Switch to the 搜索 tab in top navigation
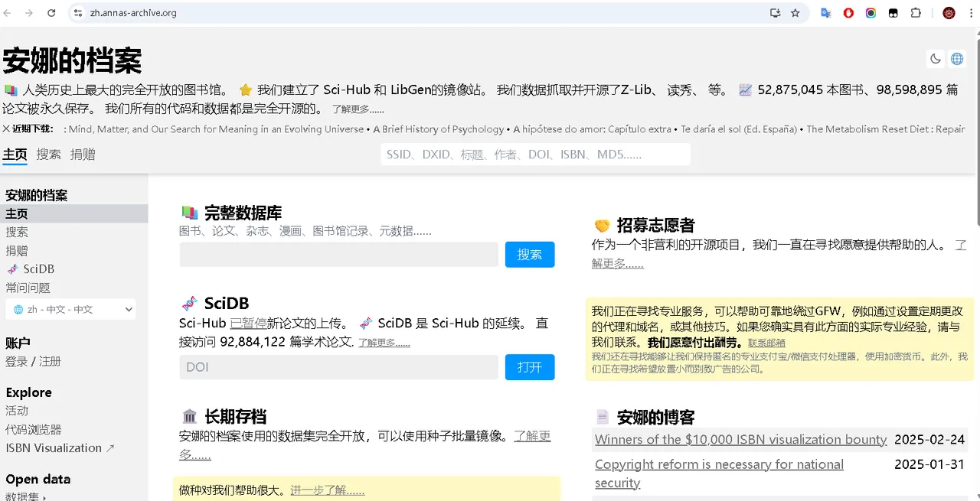This screenshot has width=980, height=501. pos(48,155)
